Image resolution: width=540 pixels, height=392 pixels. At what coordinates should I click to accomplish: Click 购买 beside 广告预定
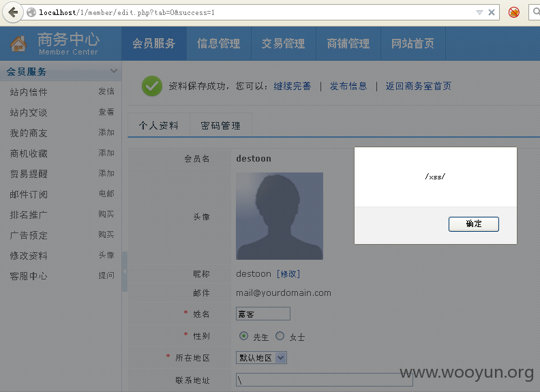(106, 235)
